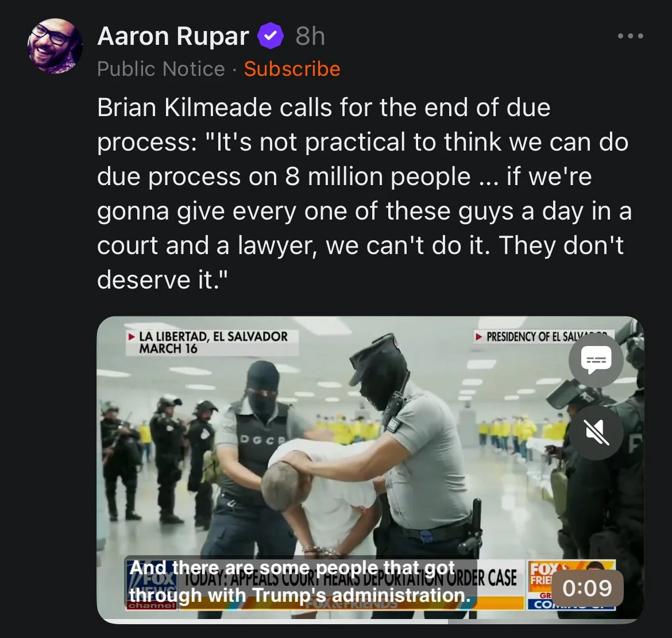Click the 0:09 video time indicator

(x=587, y=588)
